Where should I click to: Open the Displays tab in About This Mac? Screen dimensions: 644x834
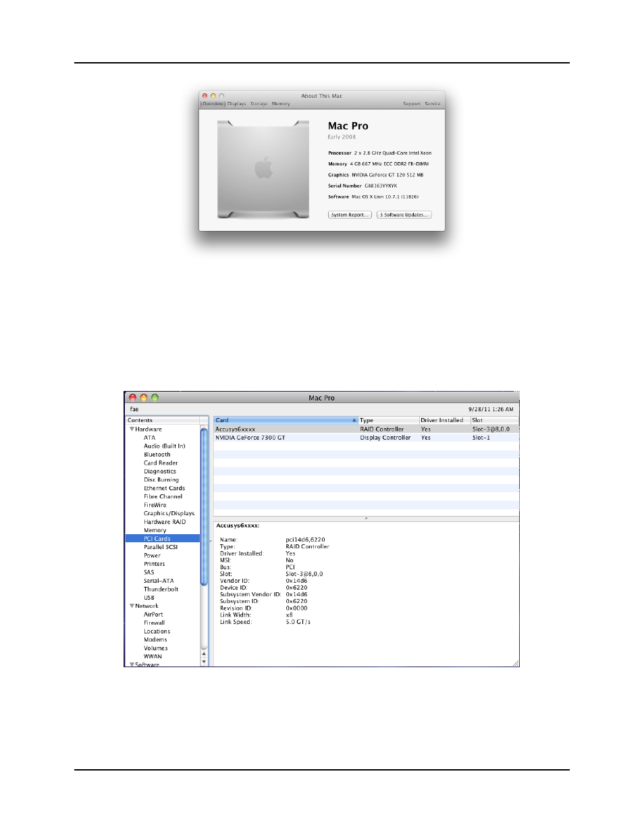point(236,104)
